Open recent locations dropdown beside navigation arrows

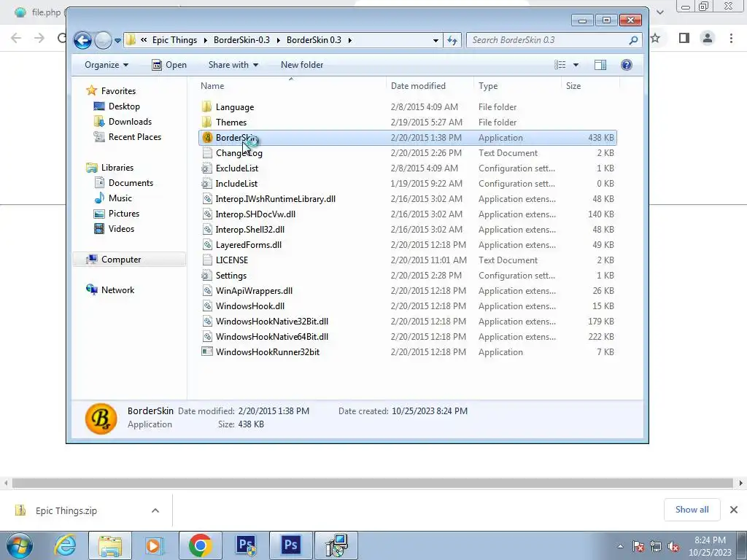pyautogui.click(x=117, y=41)
